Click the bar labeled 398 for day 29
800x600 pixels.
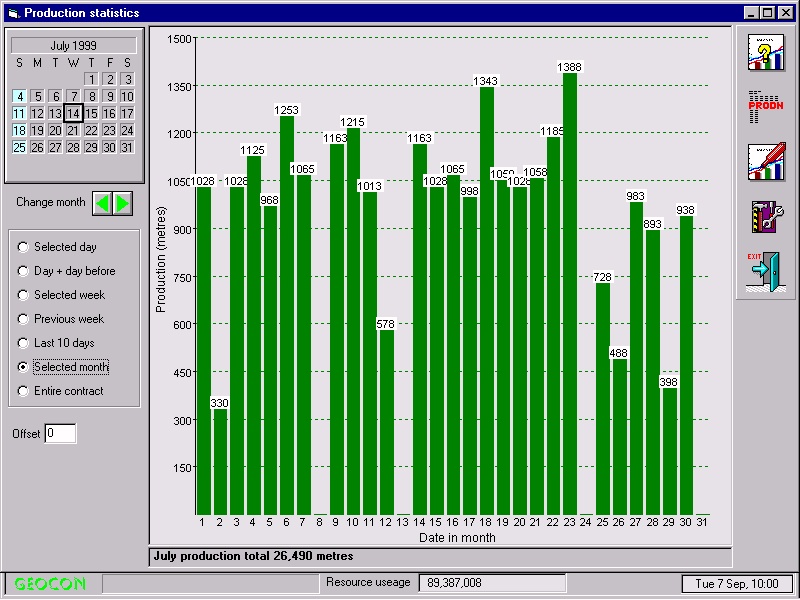point(670,451)
